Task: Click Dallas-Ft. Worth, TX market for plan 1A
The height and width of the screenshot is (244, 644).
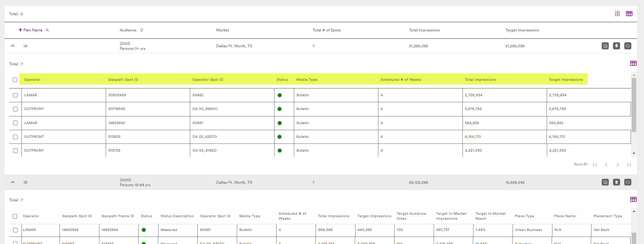Action: pyautogui.click(x=234, y=46)
